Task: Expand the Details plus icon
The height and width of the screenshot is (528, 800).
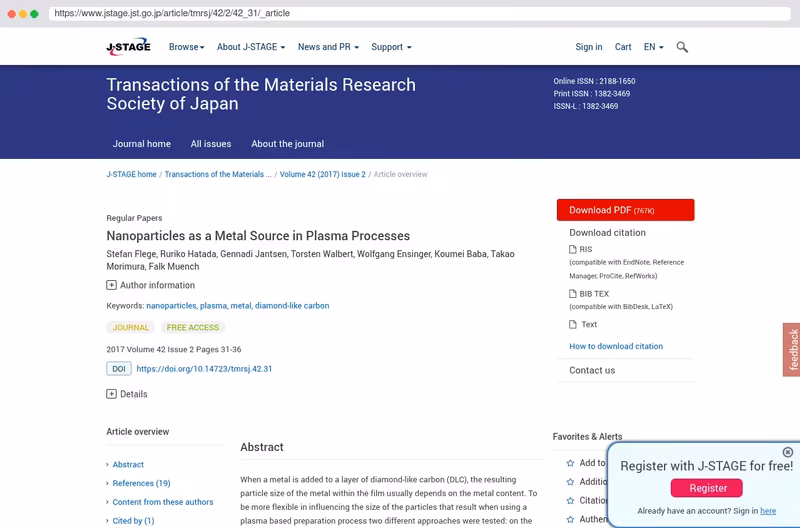Action: (x=111, y=394)
